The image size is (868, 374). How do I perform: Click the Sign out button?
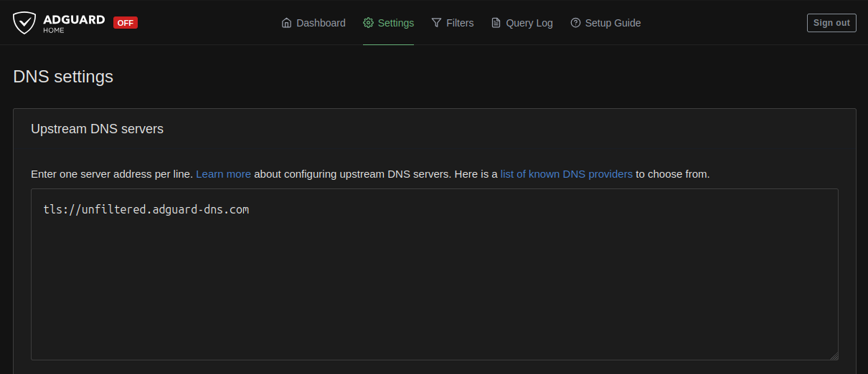click(831, 23)
